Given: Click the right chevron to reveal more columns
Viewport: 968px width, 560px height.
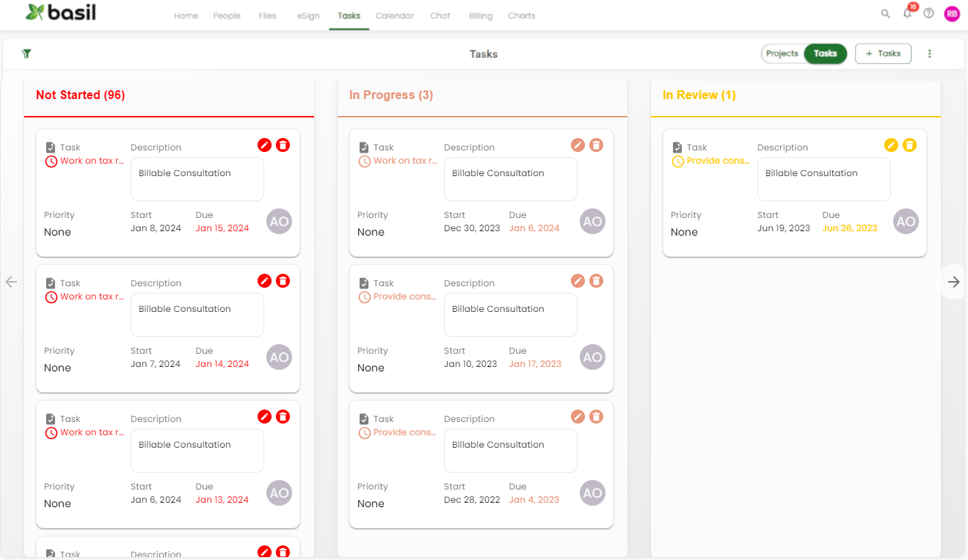Looking at the screenshot, I should 953,281.
